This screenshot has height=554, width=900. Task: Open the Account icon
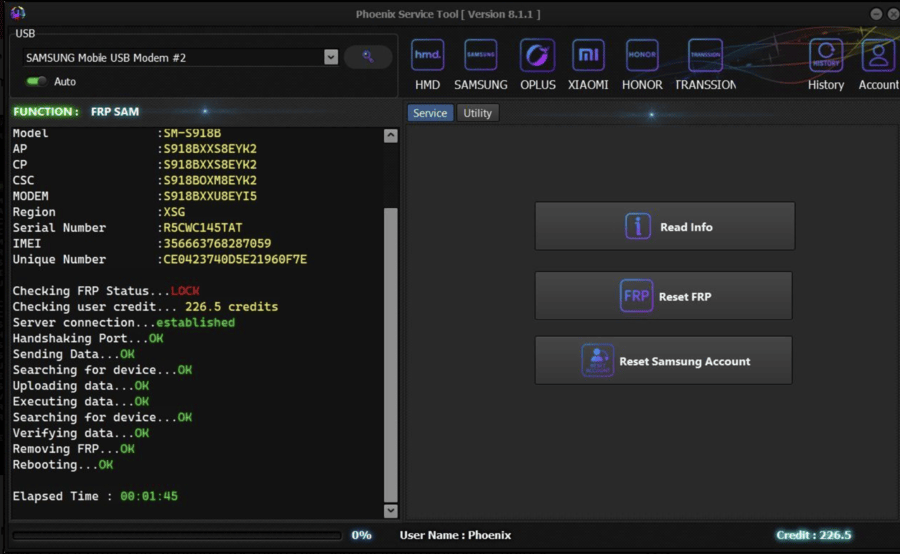pyautogui.click(x=878, y=56)
